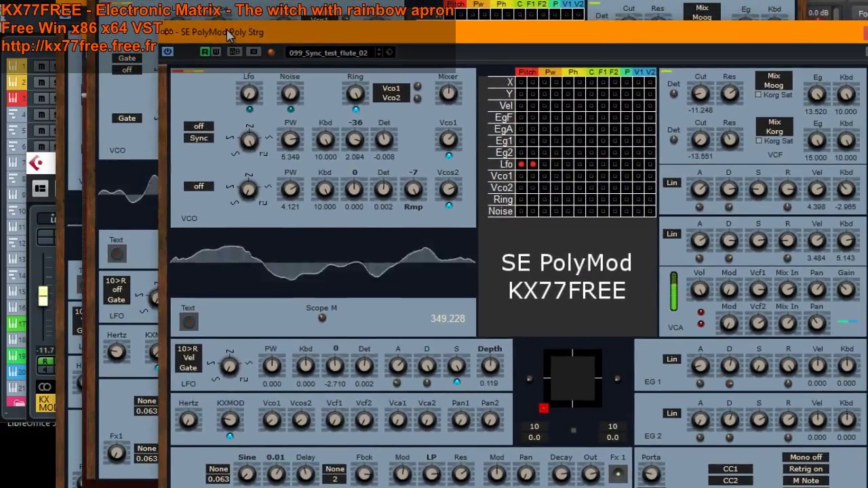The height and width of the screenshot is (488, 868).
Task: Click the Porta knob
Action: (x=651, y=474)
